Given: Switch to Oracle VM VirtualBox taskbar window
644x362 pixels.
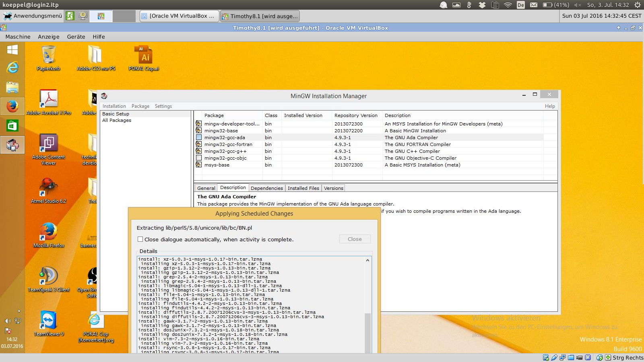Looking at the screenshot, I should (180, 16).
